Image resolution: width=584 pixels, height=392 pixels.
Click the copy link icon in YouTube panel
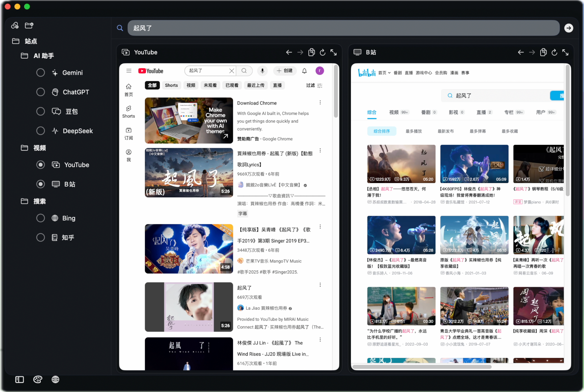coord(311,52)
